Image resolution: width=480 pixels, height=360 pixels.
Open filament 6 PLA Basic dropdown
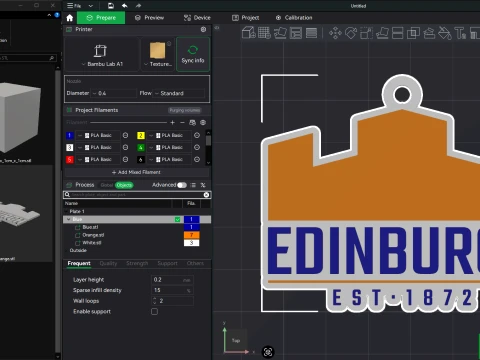[169, 159]
